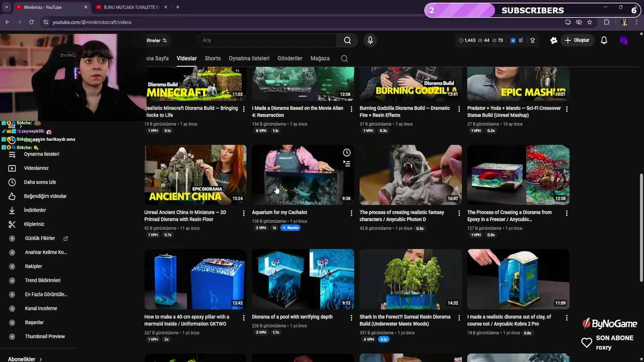Open Oynatma listeleri in sidebar
Viewport: 644px width, 362px height.
pos(41,154)
